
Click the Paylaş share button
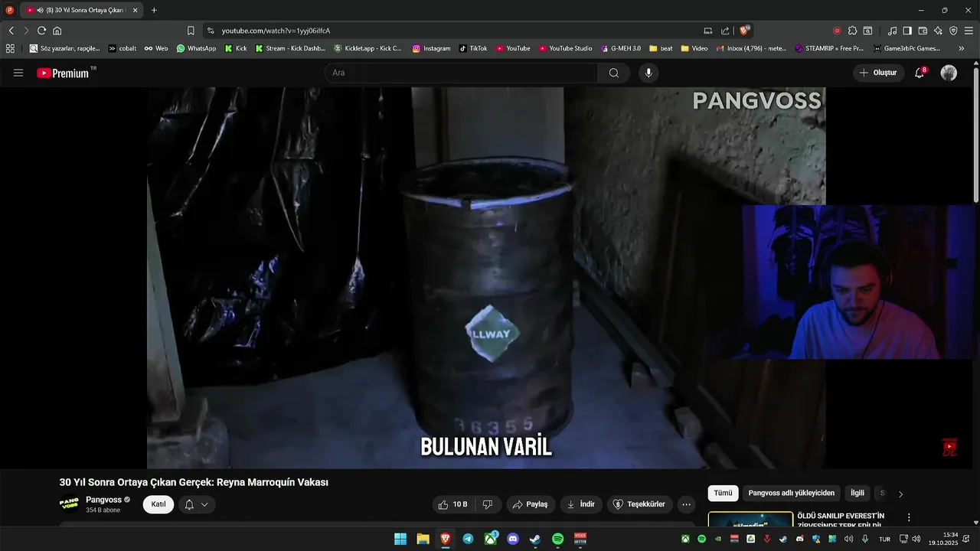tap(531, 504)
